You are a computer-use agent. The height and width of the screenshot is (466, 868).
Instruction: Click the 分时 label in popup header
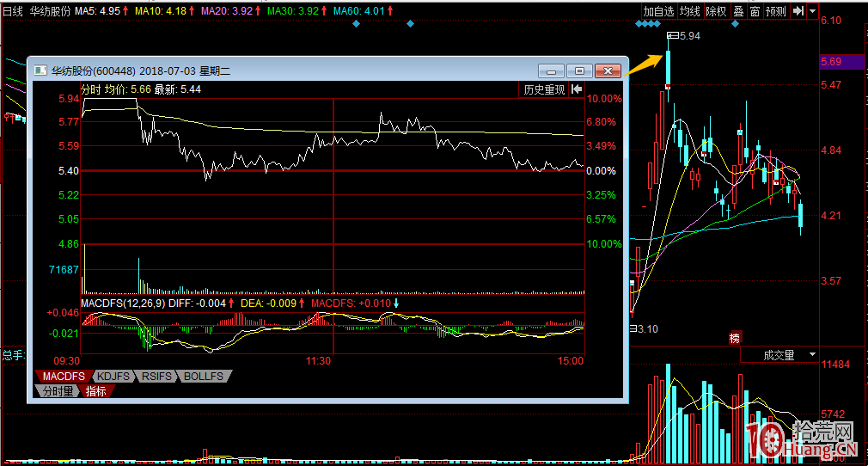click(x=91, y=89)
